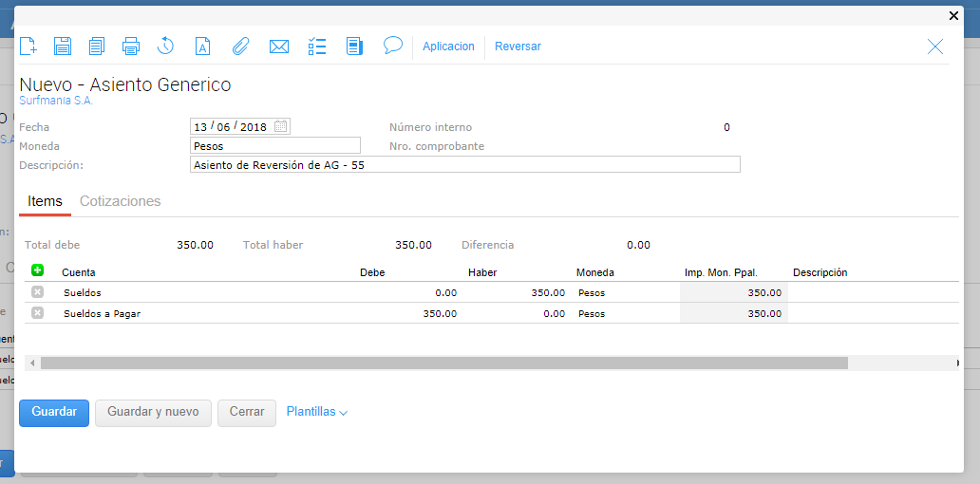Switch to the Cotizaciones tab

[x=120, y=201]
